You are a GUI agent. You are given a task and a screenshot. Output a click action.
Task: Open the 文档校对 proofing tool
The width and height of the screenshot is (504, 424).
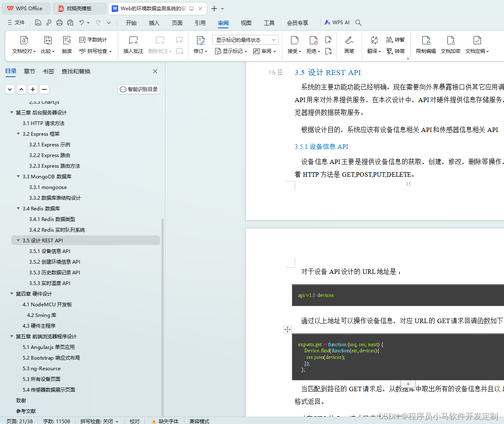[x=23, y=45]
